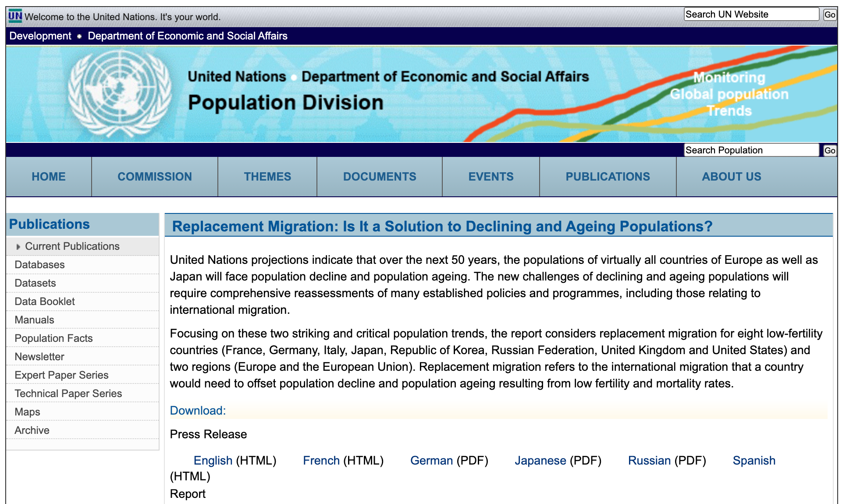Click the United Nations emblem in banner
The image size is (846, 504).
point(120,93)
